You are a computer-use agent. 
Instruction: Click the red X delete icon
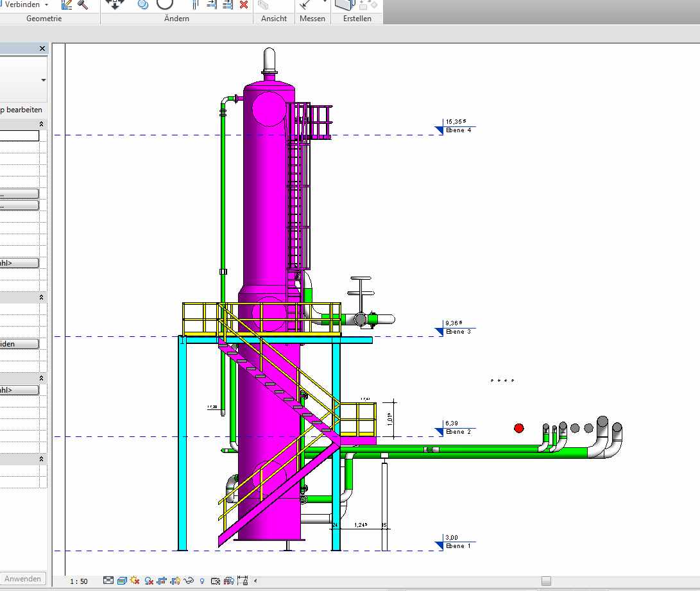pos(244,4)
